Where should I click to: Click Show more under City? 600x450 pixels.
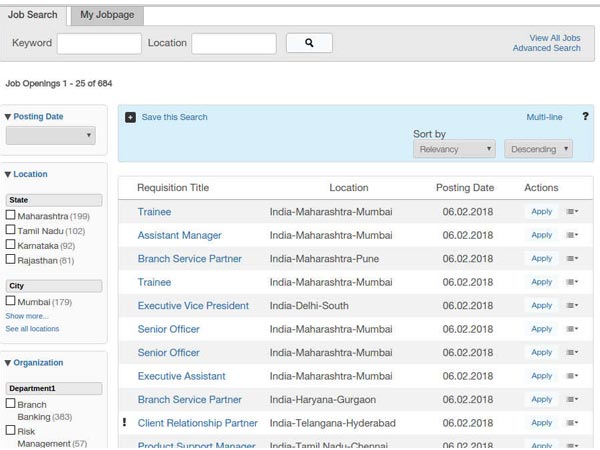pos(27,316)
